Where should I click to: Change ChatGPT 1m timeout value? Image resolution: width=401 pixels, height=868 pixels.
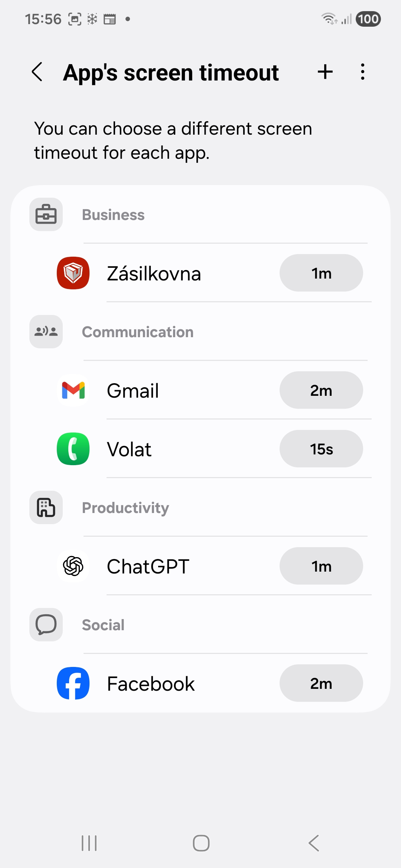[321, 566]
